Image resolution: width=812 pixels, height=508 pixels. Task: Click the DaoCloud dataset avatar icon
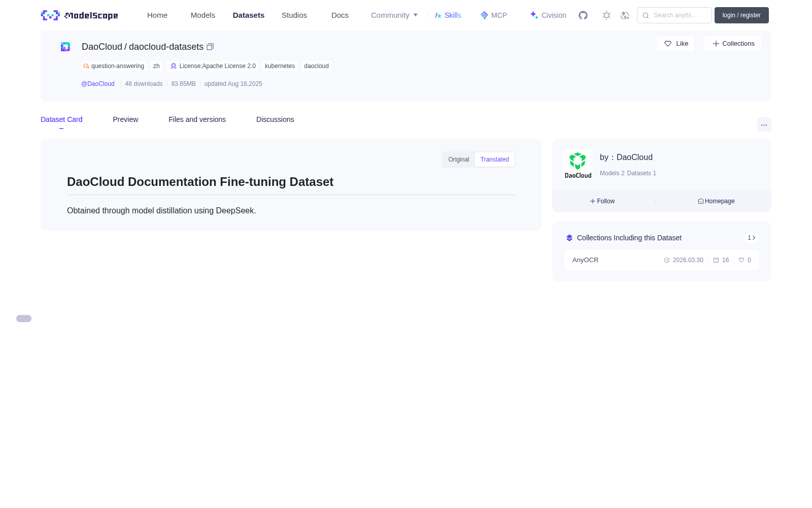65,47
